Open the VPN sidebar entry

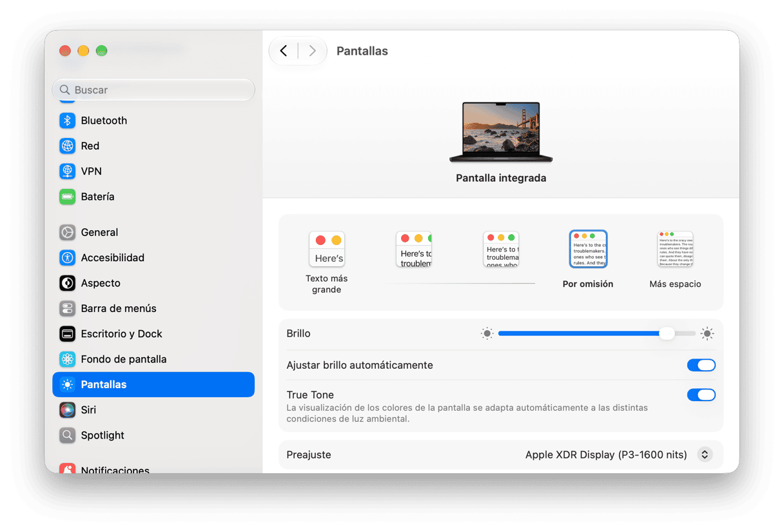[153, 171]
